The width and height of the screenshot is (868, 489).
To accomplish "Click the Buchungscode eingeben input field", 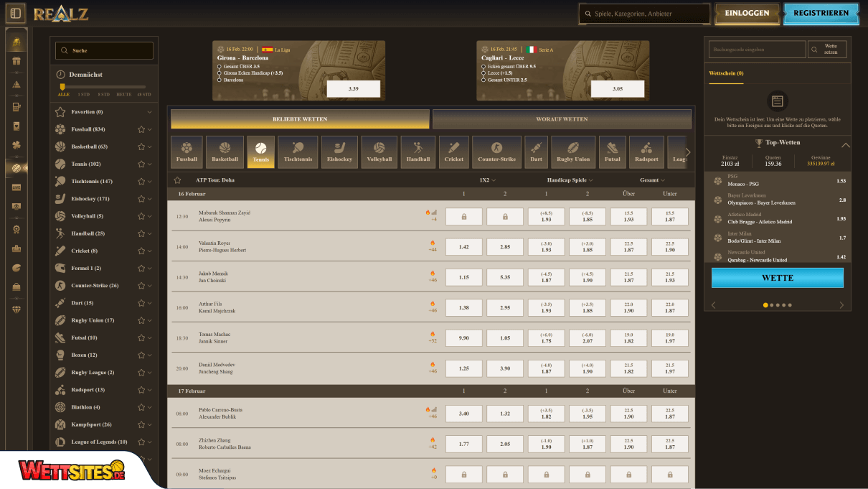I will click(x=757, y=50).
